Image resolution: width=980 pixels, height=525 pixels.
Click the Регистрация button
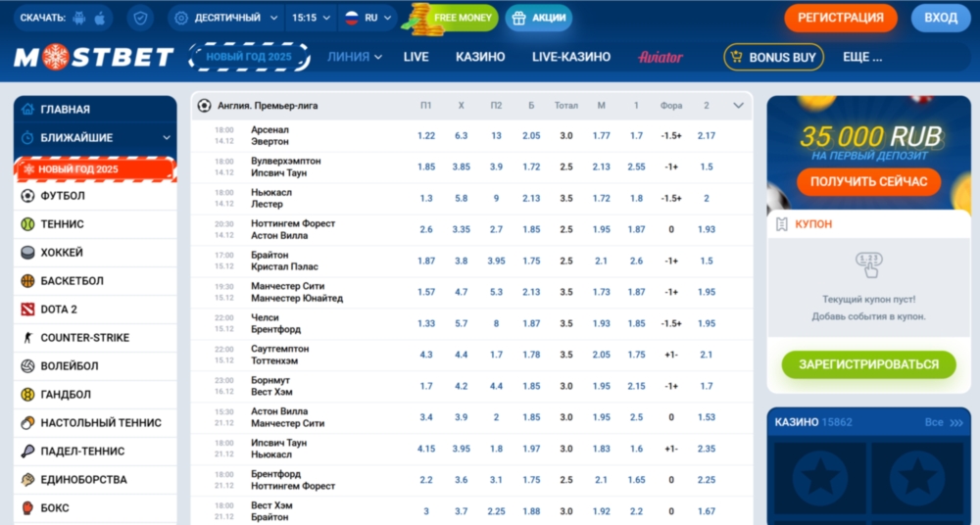[840, 18]
